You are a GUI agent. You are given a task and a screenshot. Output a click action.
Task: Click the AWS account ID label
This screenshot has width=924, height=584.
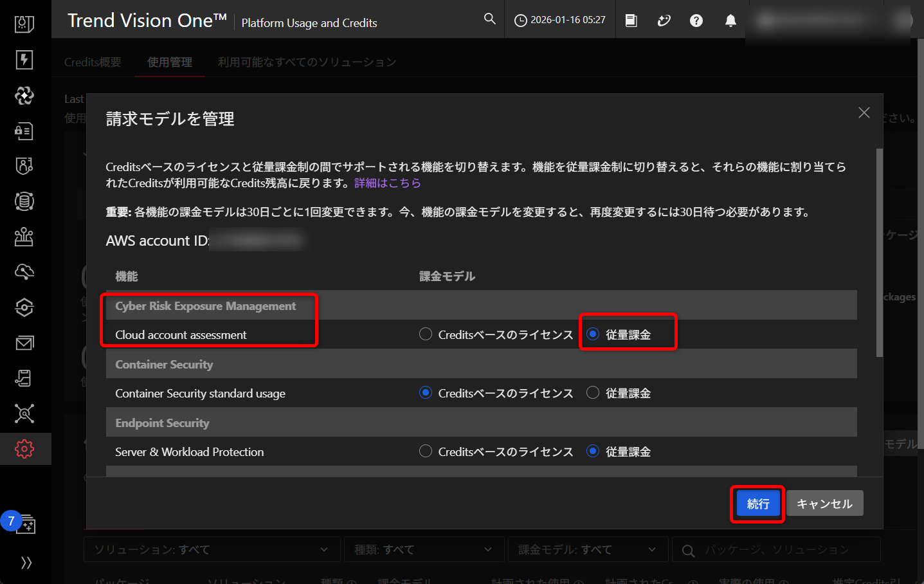click(158, 241)
